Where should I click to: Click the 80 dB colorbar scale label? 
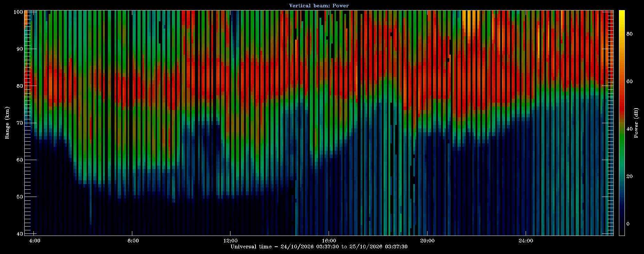[629, 34]
